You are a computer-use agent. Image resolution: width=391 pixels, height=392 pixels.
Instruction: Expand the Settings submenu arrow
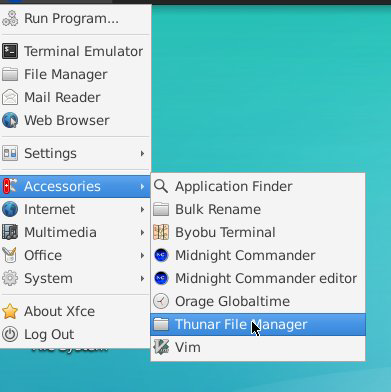click(x=142, y=153)
